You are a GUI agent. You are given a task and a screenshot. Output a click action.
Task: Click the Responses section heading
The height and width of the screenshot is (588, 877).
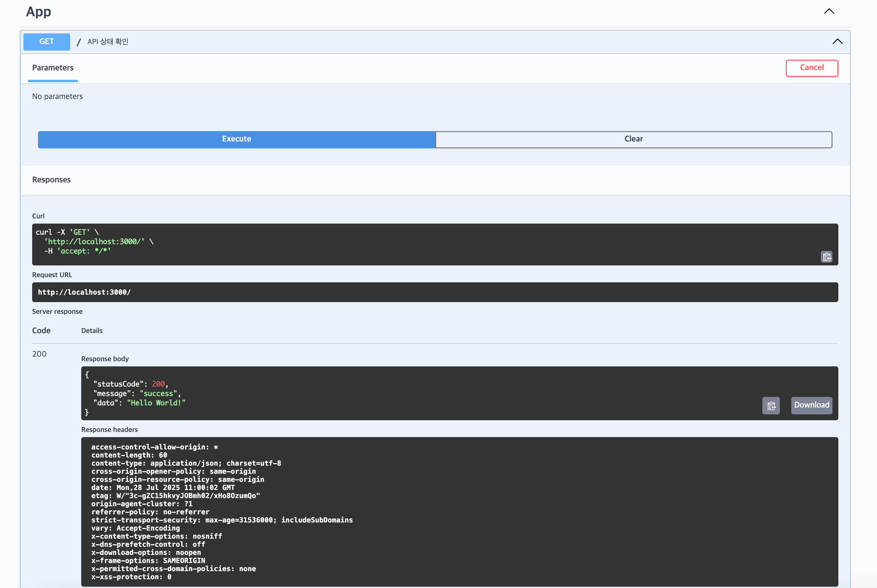tap(51, 180)
